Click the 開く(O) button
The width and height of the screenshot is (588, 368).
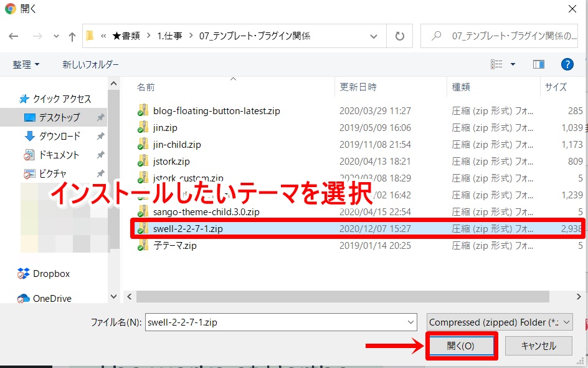point(460,346)
